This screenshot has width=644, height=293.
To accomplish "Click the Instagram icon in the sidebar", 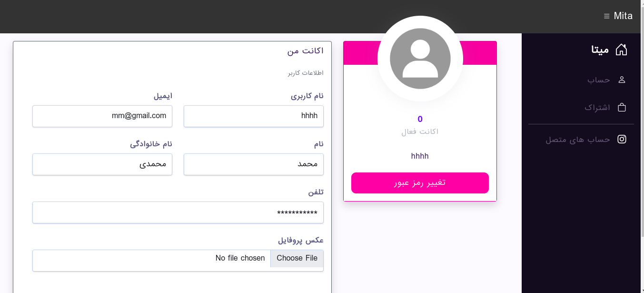I will [x=622, y=139].
